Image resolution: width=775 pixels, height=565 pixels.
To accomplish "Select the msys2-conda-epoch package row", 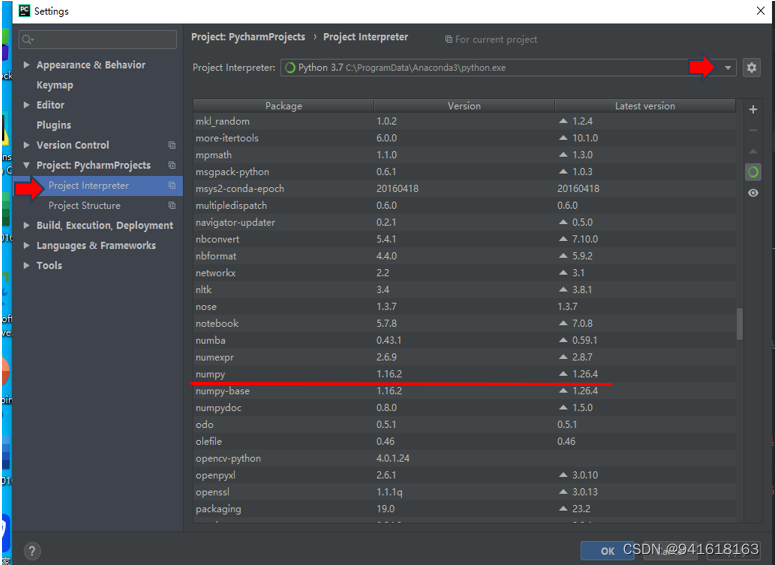I will pos(464,188).
